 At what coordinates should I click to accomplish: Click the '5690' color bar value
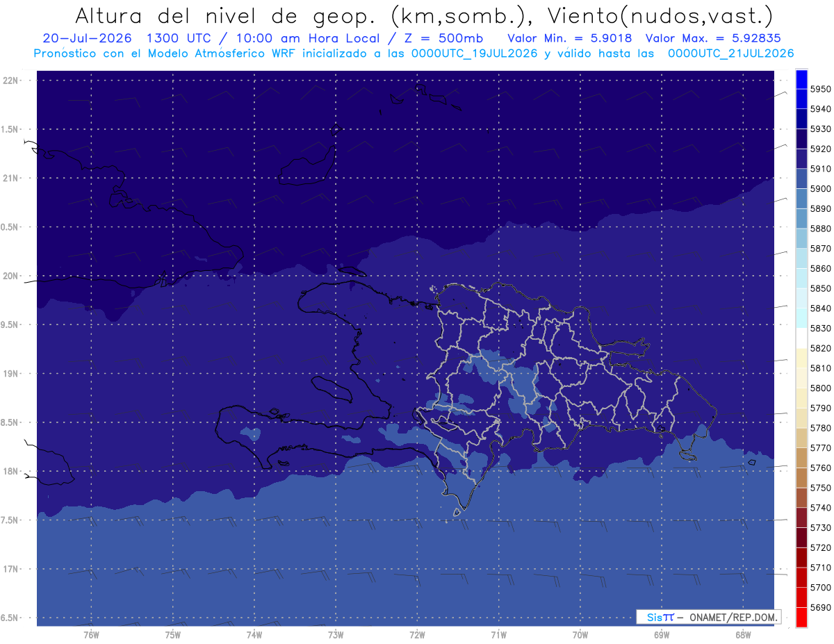pyautogui.click(x=821, y=607)
